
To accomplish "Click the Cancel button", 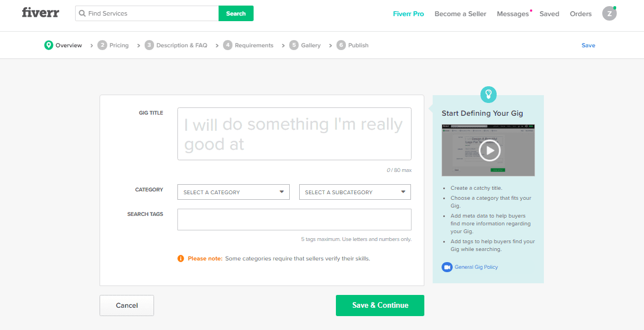I will point(126,306).
